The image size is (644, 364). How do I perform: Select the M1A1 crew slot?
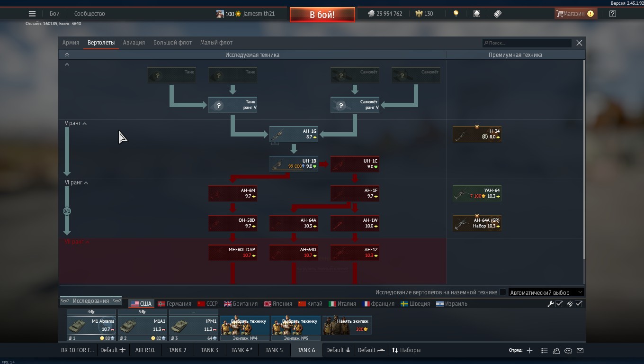click(143, 325)
